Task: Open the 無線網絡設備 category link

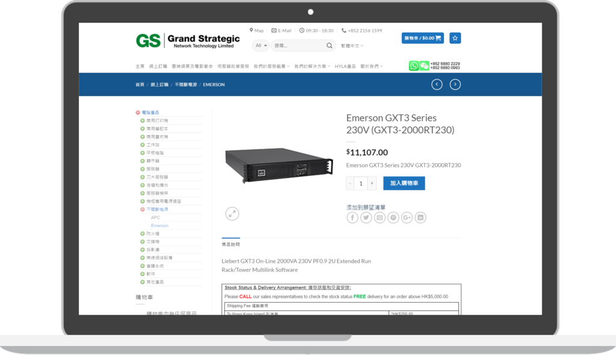Action: pyautogui.click(x=159, y=258)
